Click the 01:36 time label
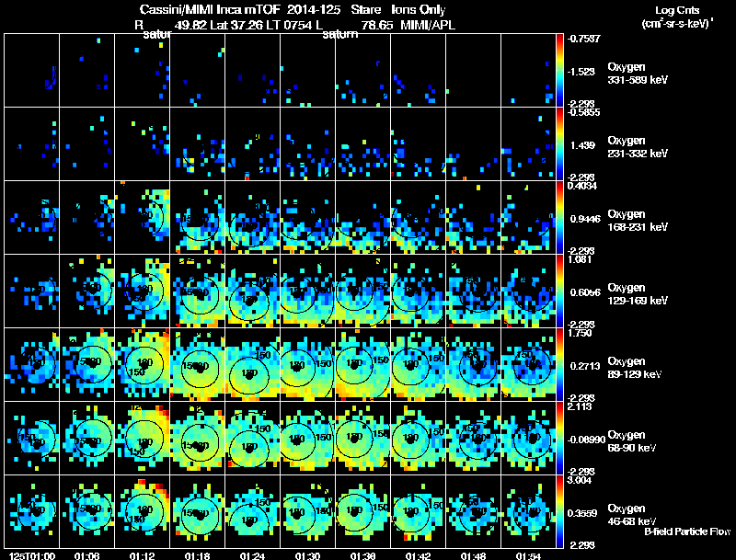 (x=362, y=555)
